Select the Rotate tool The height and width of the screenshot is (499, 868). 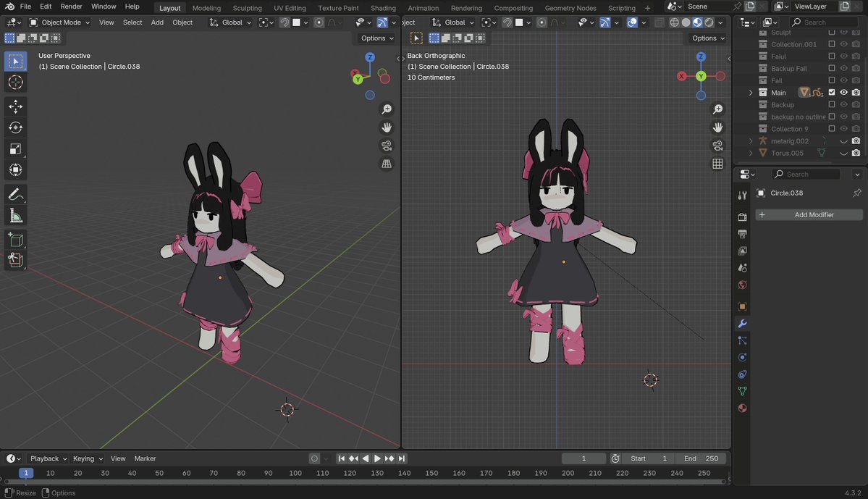(x=15, y=127)
